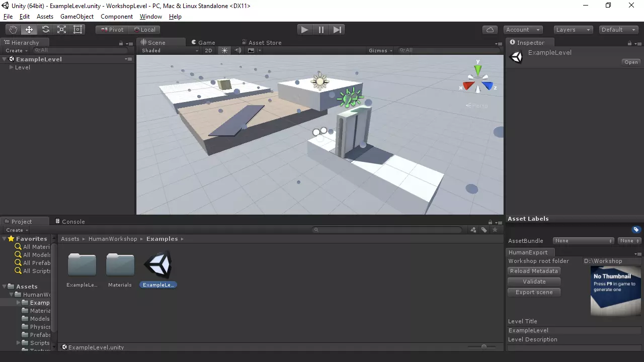
Task: Click the Validate button
Action: [x=534, y=282]
